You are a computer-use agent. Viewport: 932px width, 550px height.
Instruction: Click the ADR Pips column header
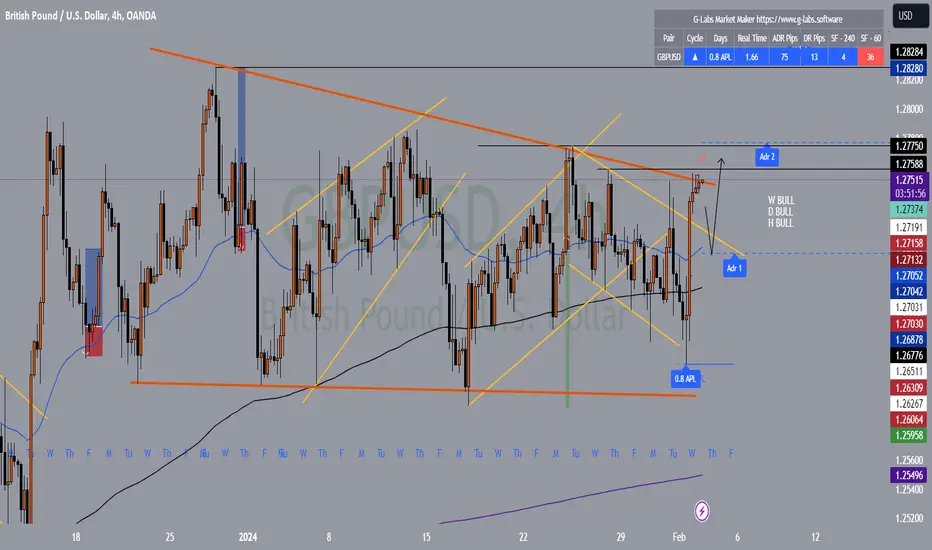[x=785, y=38]
